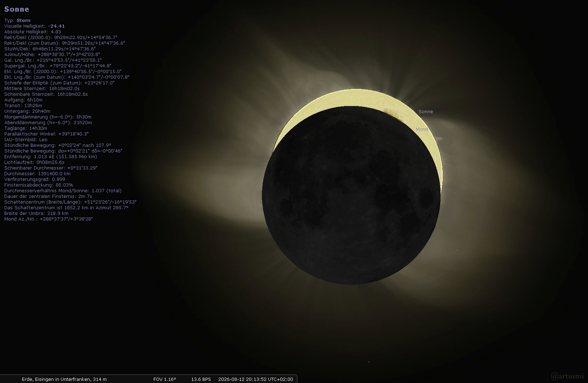Click the Morgendämmerung 5h30m line
Screen dimensions: 588x383
point(48,117)
